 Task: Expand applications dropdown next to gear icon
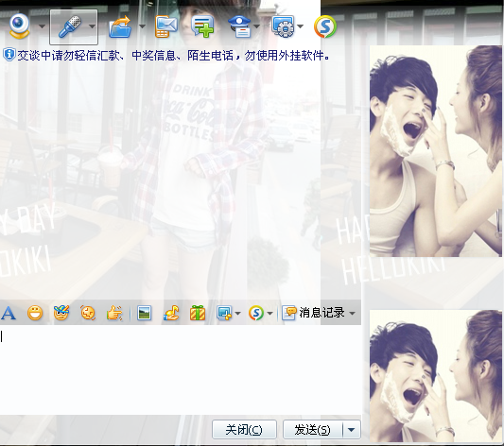[300, 26]
